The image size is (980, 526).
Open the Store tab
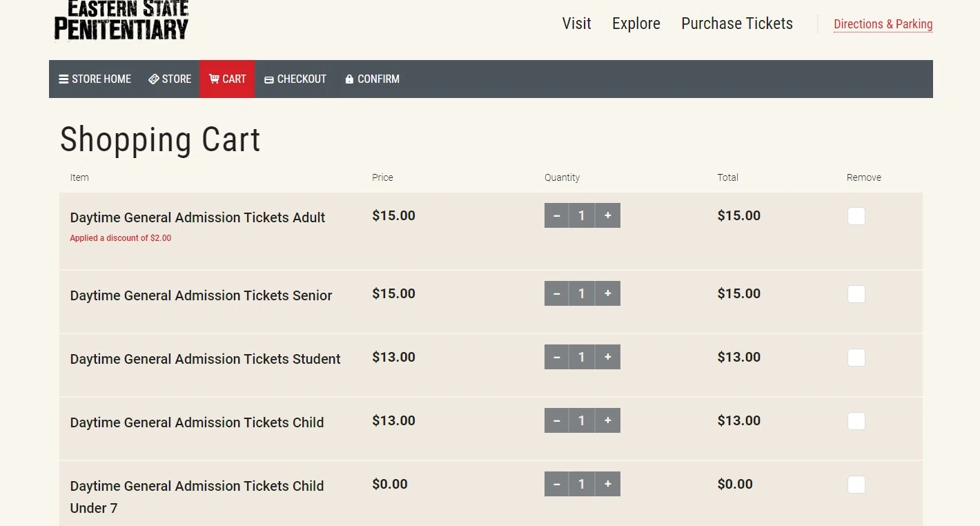click(170, 79)
